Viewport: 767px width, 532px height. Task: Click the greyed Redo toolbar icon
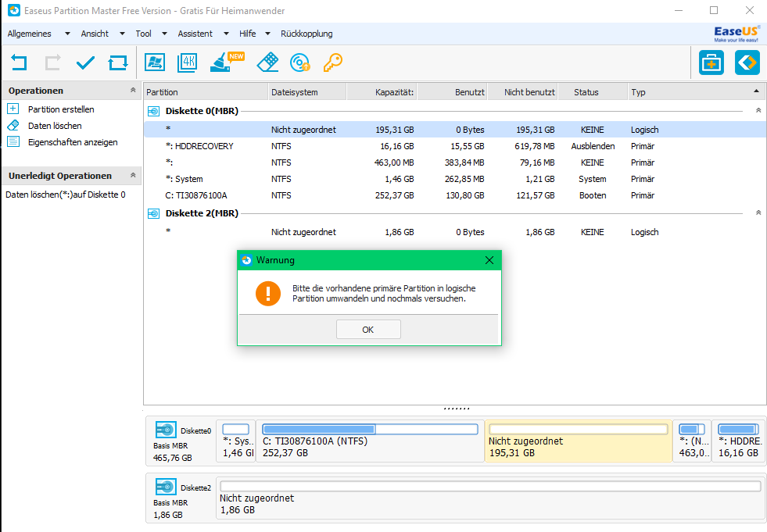coord(53,62)
